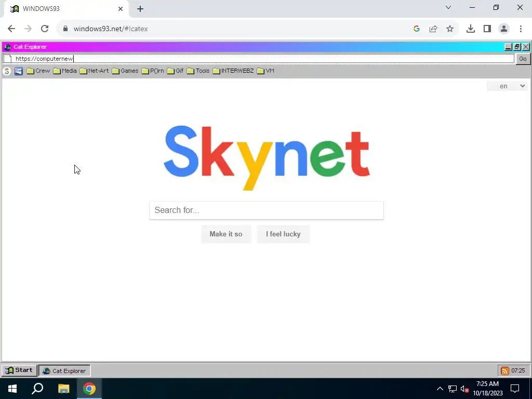
Task: Open the VM bookmark folder
Action: pos(265,71)
